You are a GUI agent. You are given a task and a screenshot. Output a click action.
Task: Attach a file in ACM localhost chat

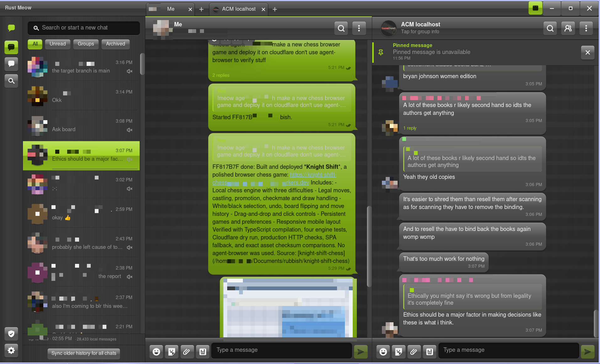pos(414,352)
